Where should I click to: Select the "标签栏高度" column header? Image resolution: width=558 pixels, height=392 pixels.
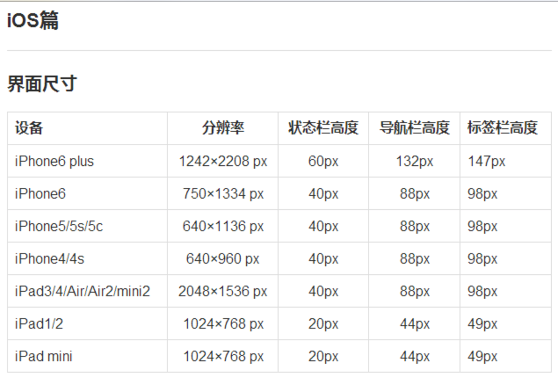pos(502,128)
